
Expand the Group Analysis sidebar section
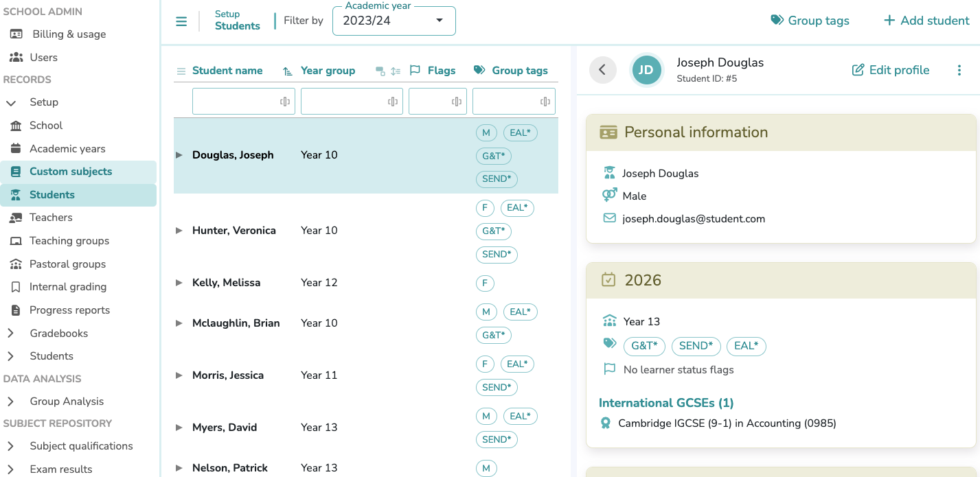[x=11, y=402]
